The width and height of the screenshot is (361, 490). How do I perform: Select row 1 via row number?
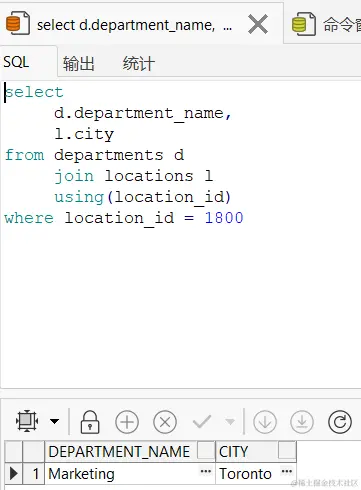[33, 474]
